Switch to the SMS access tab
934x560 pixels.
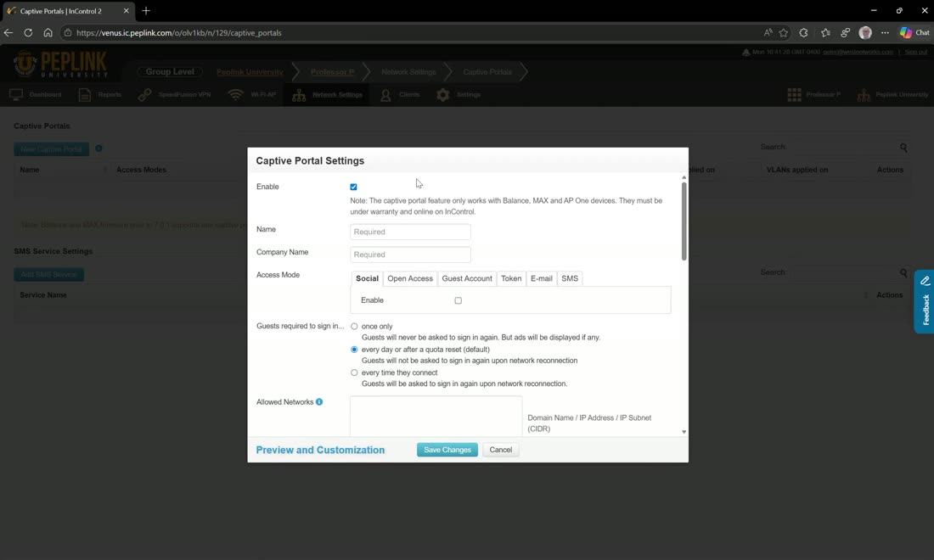[570, 278]
